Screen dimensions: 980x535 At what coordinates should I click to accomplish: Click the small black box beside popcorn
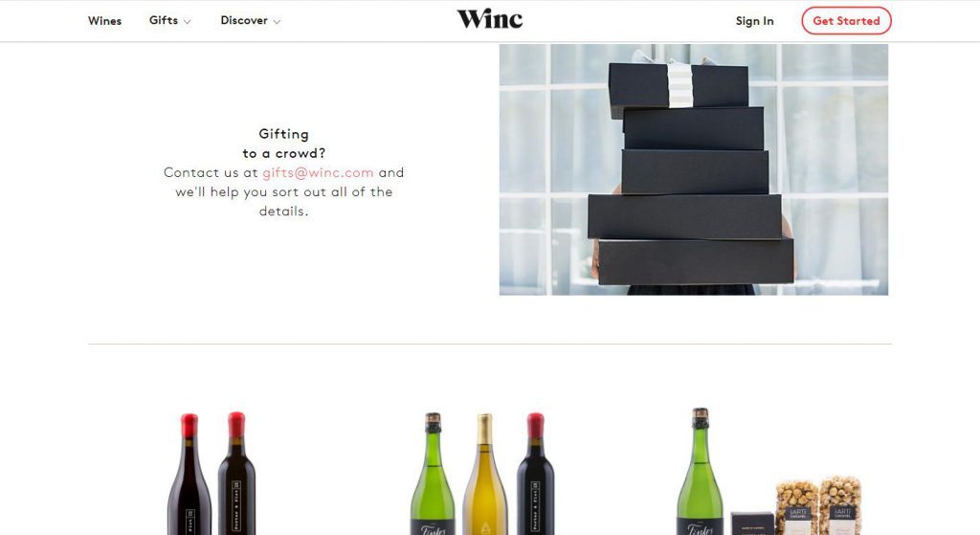pyautogui.click(x=752, y=524)
